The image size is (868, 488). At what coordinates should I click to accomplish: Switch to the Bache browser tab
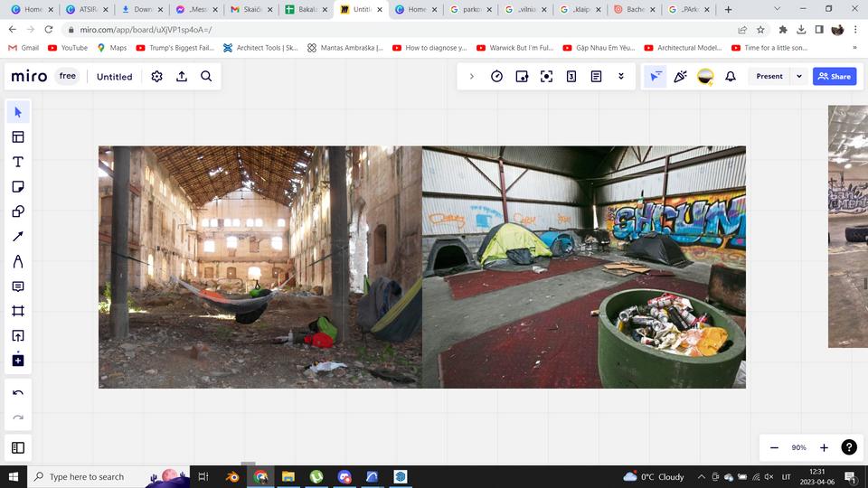point(635,9)
